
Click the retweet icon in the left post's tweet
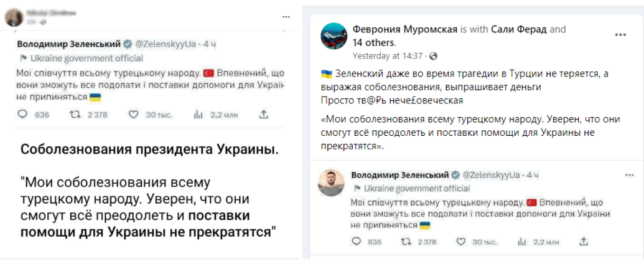pos(75,114)
